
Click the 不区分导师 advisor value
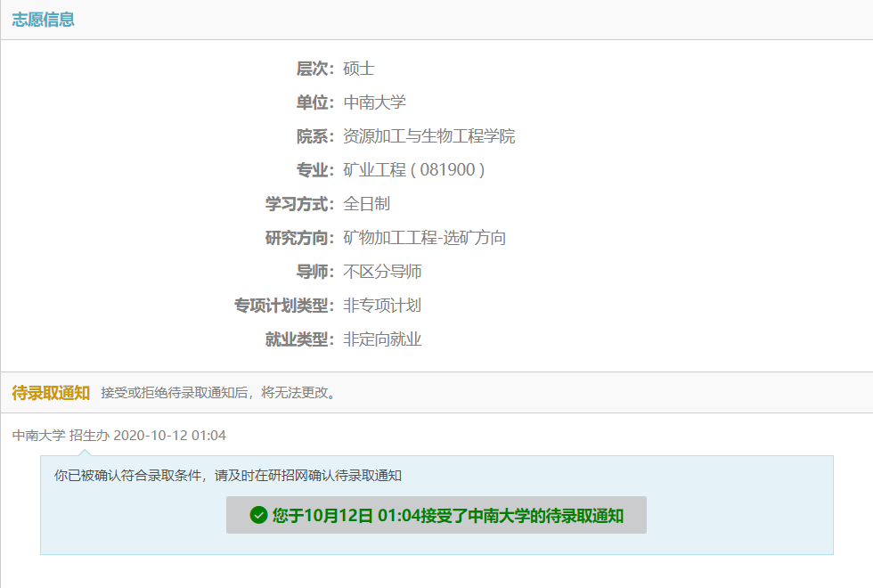[x=382, y=272]
